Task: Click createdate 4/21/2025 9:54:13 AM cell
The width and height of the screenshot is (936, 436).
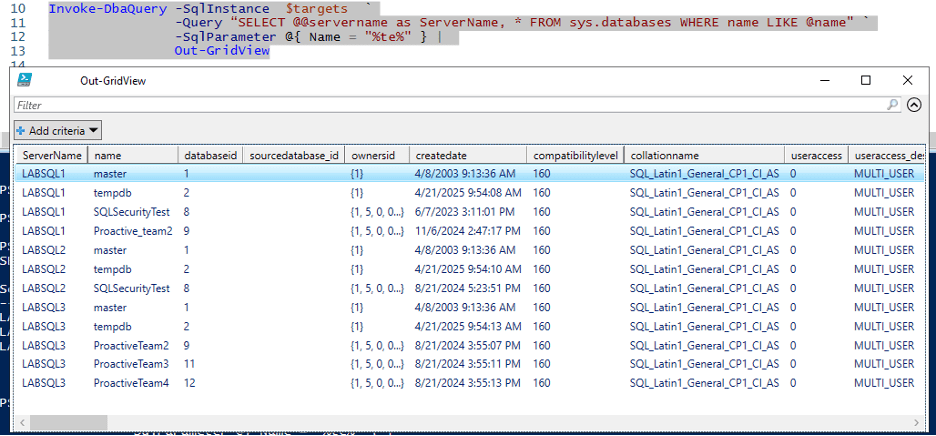Action: pyautogui.click(x=468, y=326)
